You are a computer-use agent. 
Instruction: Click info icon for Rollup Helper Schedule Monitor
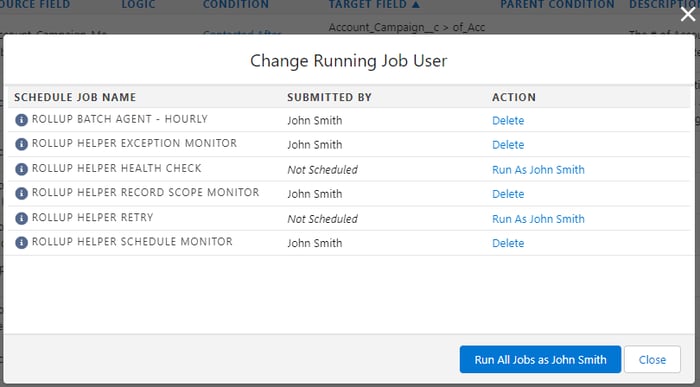click(21, 242)
